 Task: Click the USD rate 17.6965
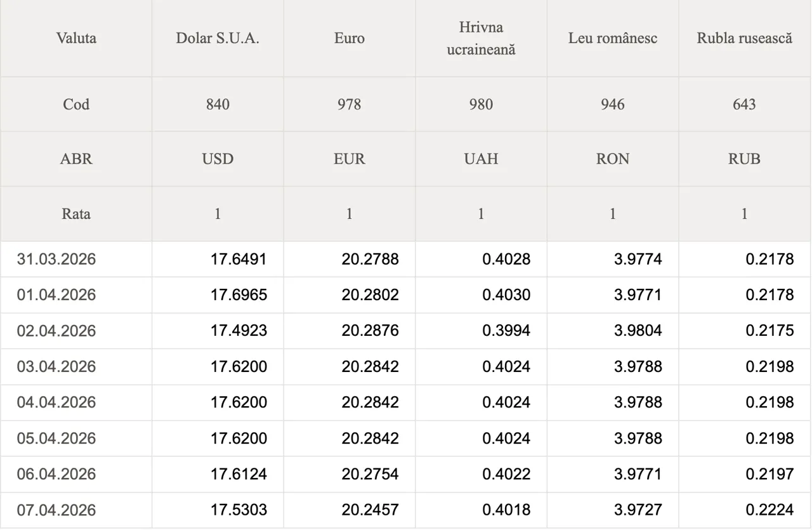[x=239, y=295]
